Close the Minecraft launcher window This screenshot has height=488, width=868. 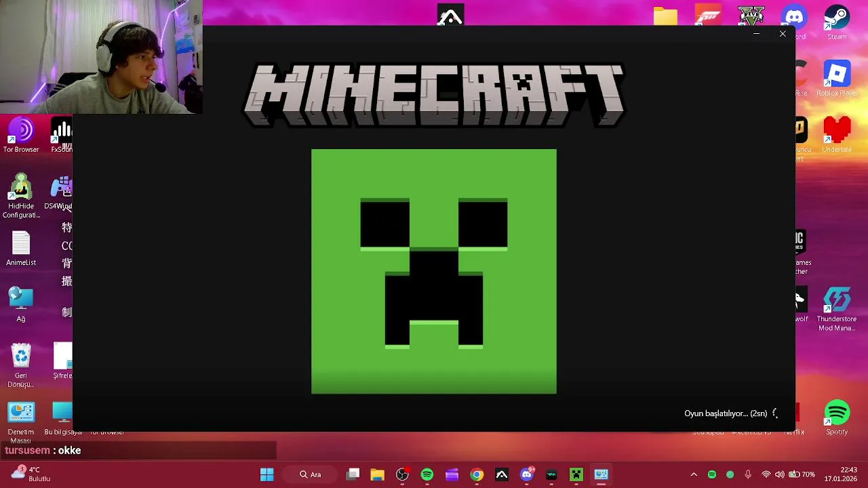point(783,34)
